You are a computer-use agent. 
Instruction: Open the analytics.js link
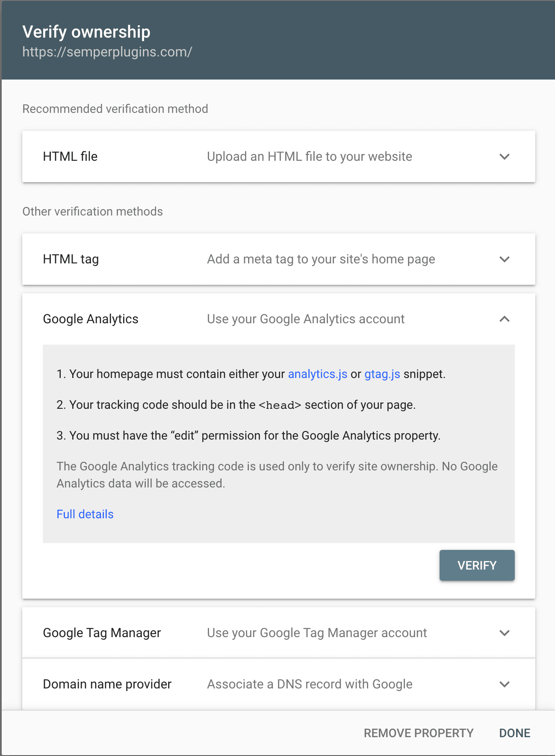click(318, 374)
